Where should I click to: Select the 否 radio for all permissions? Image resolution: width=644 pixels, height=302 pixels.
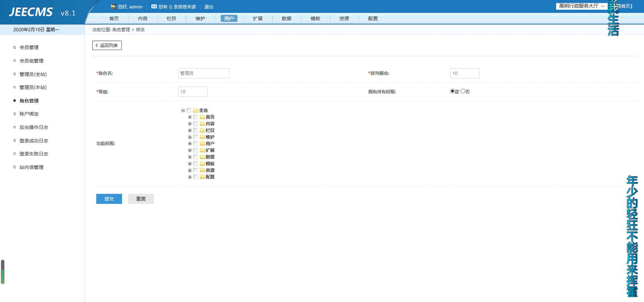pyautogui.click(x=463, y=91)
